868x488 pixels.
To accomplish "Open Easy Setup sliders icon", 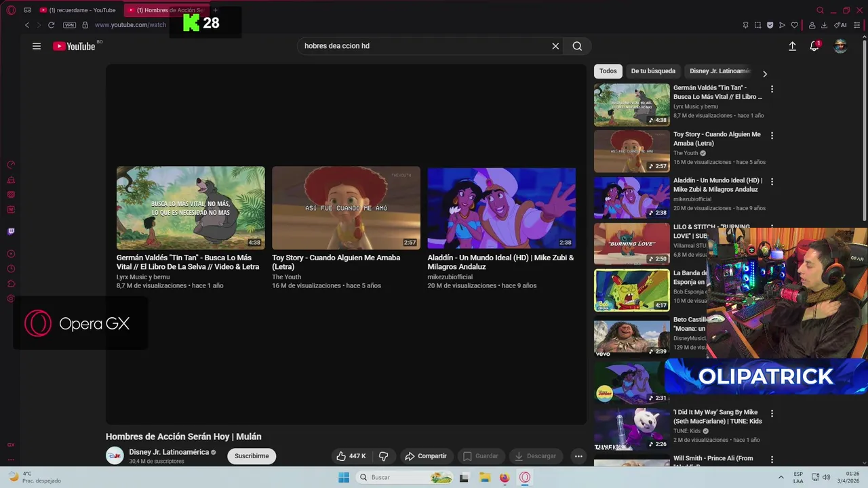I will (x=856, y=25).
